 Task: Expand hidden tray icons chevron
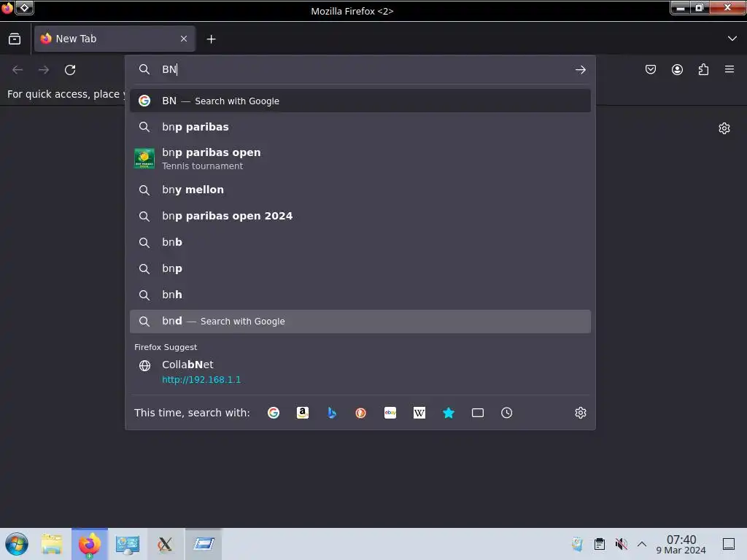coord(642,544)
